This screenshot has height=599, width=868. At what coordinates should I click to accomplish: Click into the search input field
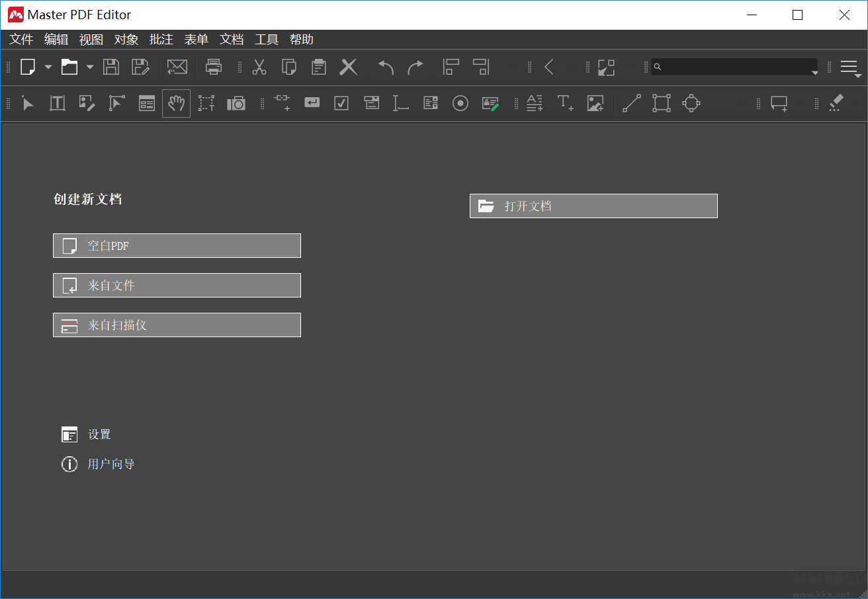736,67
